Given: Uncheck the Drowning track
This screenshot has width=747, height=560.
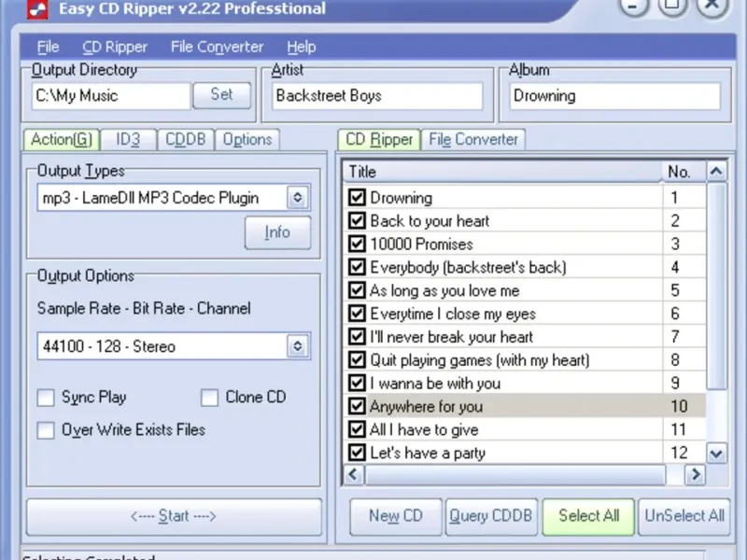Looking at the screenshot, I should 357,197.
